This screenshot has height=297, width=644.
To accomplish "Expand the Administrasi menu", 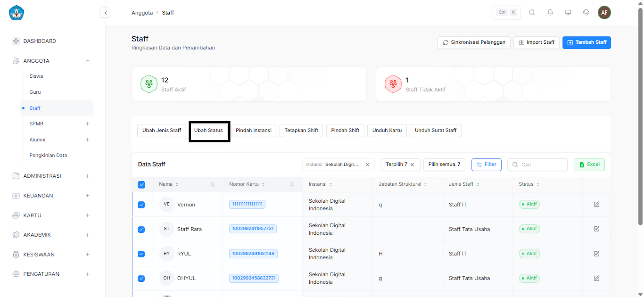I will pyautogui.click(x=87, y=176).
